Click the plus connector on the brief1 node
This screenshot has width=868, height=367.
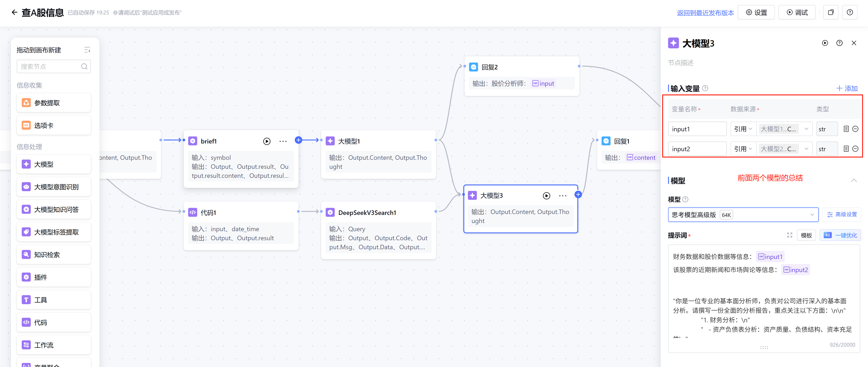(x=298, y=140)
